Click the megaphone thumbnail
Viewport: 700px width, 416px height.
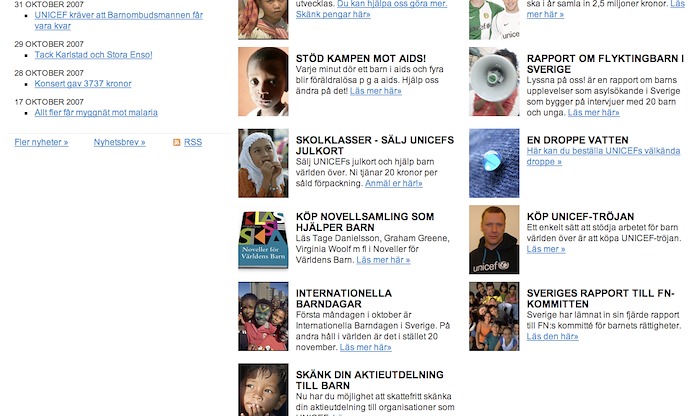[x=494, y=82]
